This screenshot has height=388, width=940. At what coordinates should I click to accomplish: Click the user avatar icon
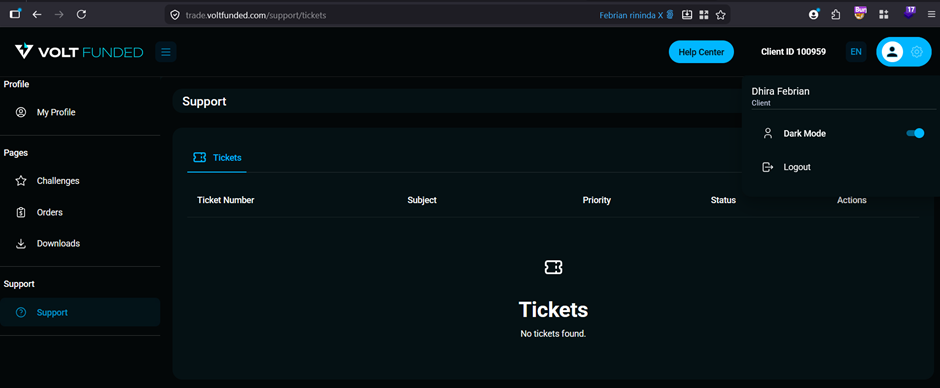[x=892, y=52]
